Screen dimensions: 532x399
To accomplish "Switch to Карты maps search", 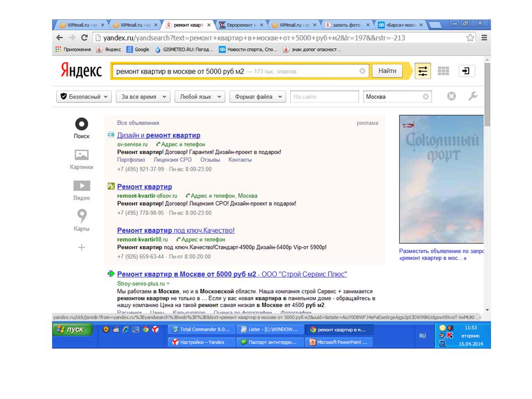I will [81, 220].
